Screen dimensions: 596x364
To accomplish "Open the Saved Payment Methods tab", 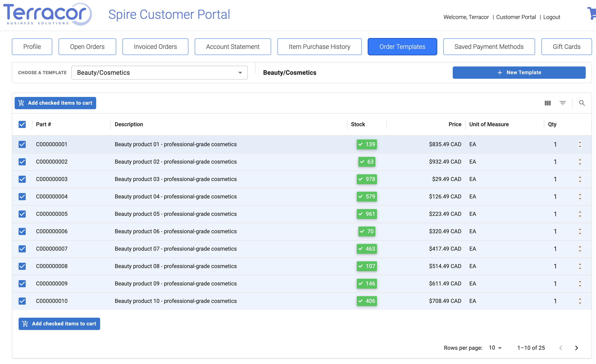I will (x=489, y=47).
